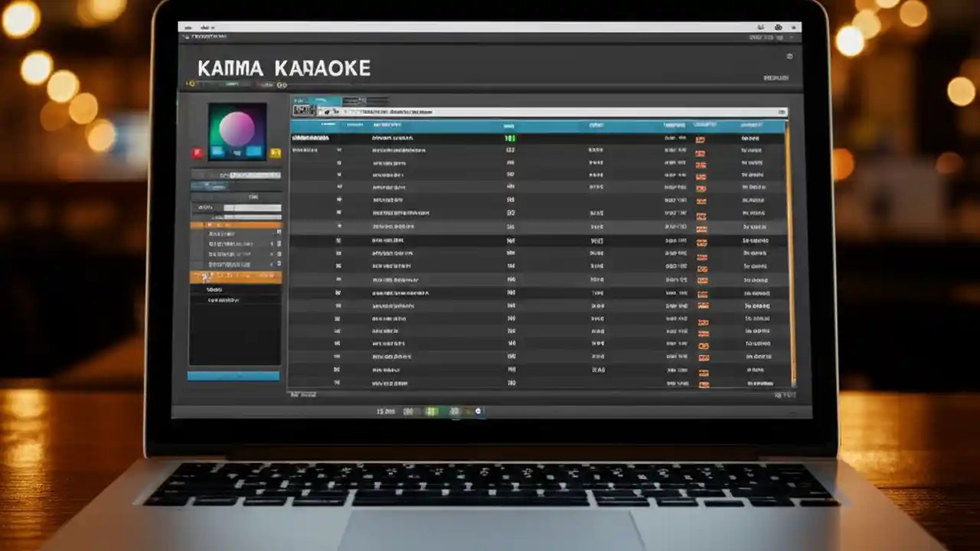Open the search magnifier icon in the toolbar
This screenshot has height=551, width=980.
(328, 111)
